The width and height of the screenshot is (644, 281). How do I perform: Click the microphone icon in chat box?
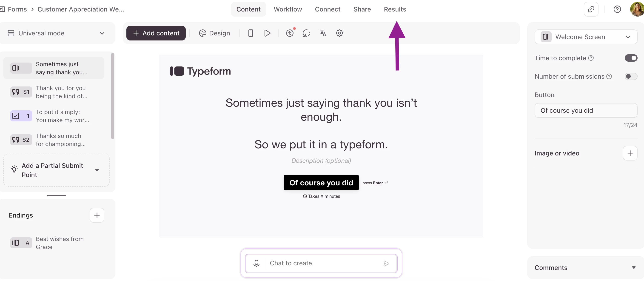256,263
